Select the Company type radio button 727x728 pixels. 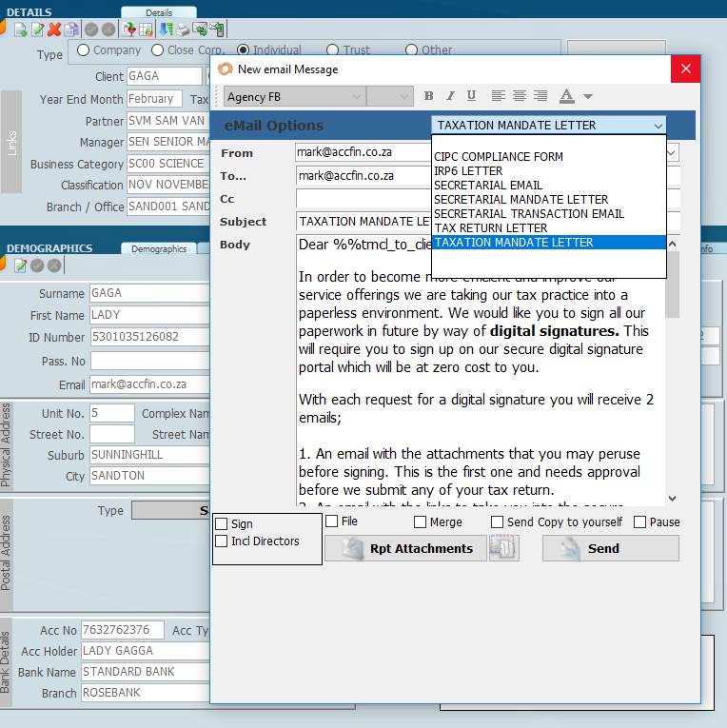coord(83,50)
